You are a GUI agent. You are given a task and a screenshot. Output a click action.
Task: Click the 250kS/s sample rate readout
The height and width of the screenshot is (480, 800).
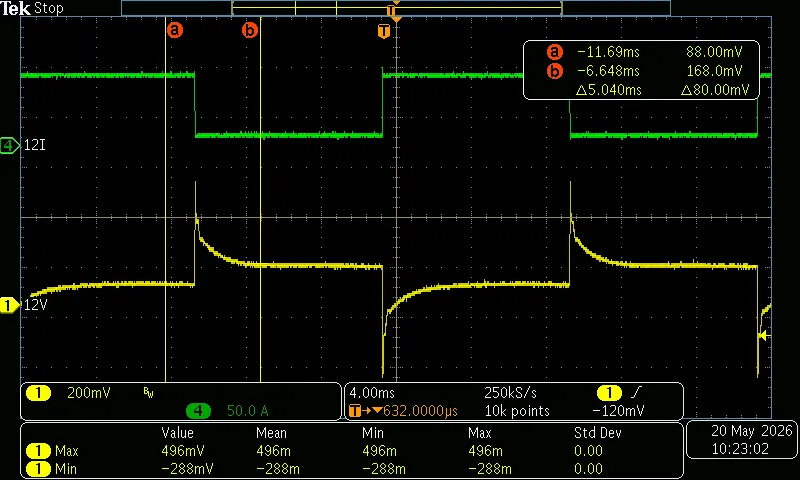point(510,393)
